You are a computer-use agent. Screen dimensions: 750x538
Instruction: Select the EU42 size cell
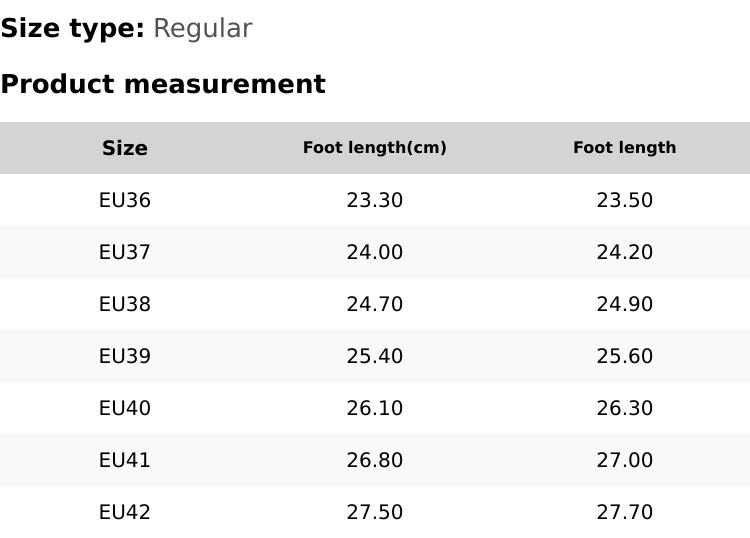125,512
